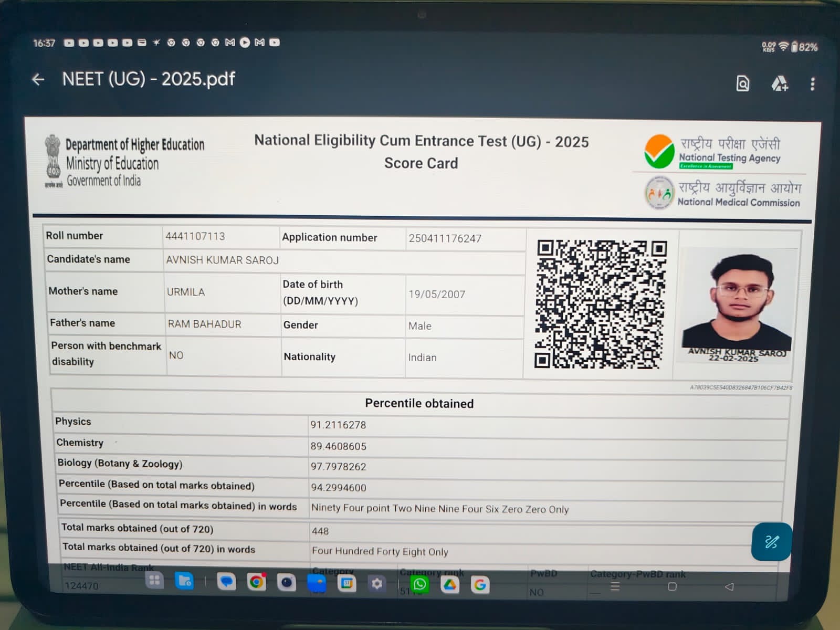Tap the QR code on score card
This screenshot has height=630, width=840.
pos(600,304)
